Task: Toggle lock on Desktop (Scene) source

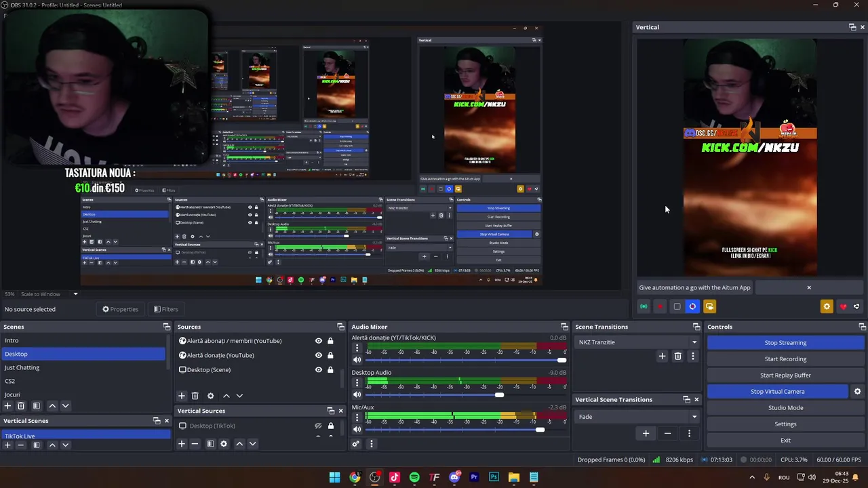Action: 330,369
